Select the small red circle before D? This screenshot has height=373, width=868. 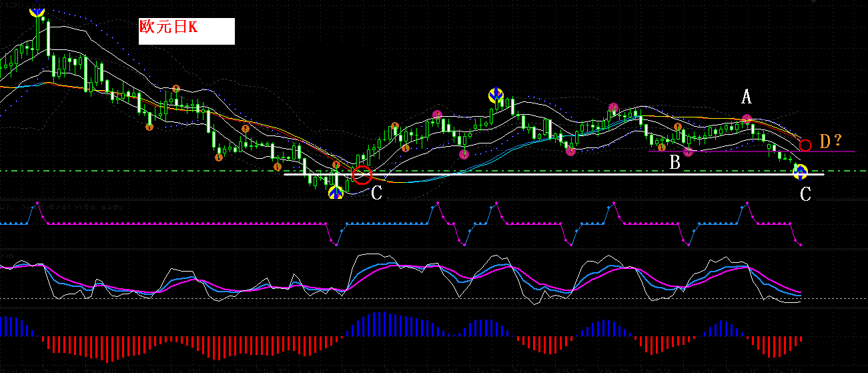805,145
